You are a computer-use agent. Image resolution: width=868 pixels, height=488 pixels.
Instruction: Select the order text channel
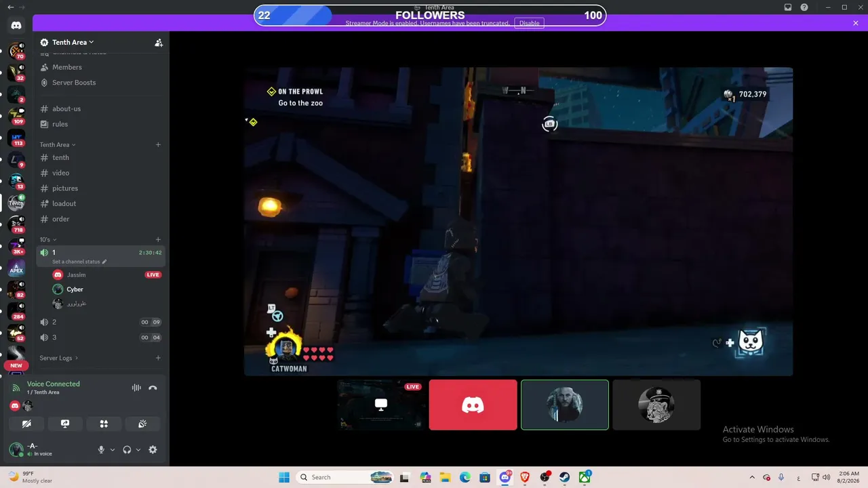100,219
